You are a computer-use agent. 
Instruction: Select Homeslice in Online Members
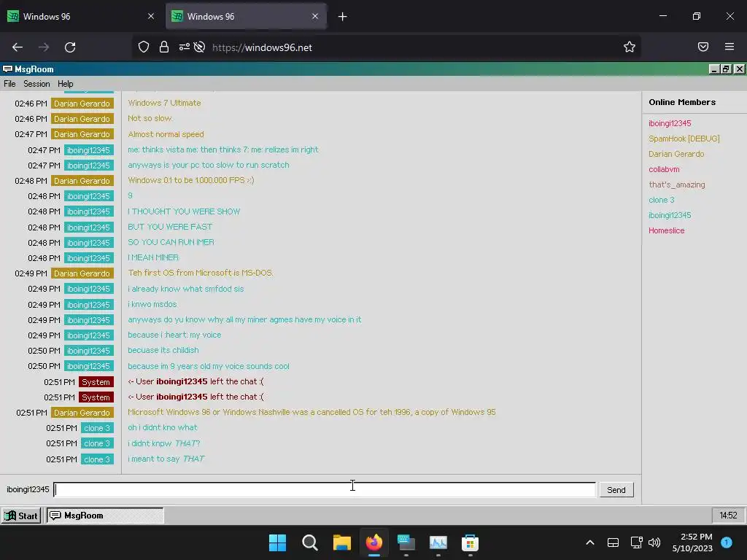click(666, 230)
